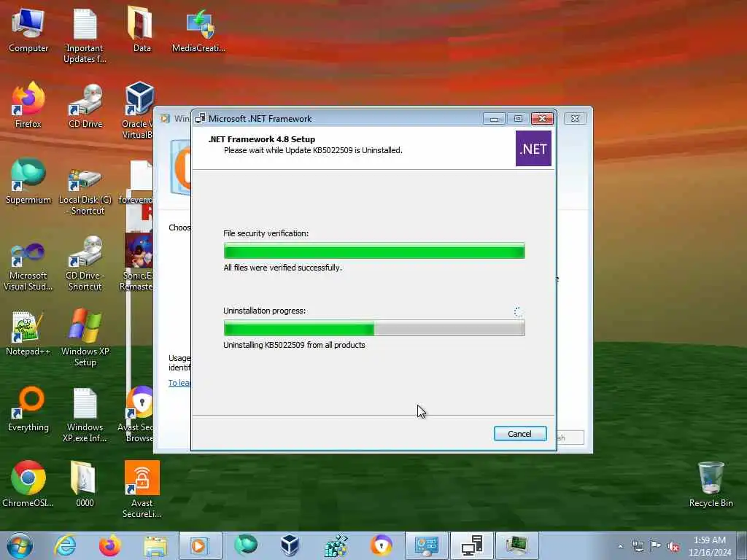Click the Show desktop strip at the taskbar edge
This screenshot has width=747, height=560.
[742, 545]
